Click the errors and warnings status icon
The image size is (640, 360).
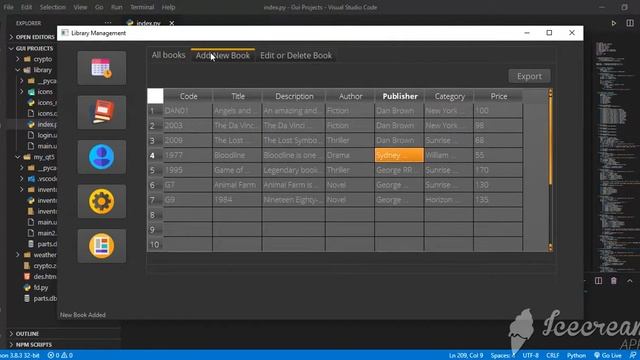pos(60,355)
